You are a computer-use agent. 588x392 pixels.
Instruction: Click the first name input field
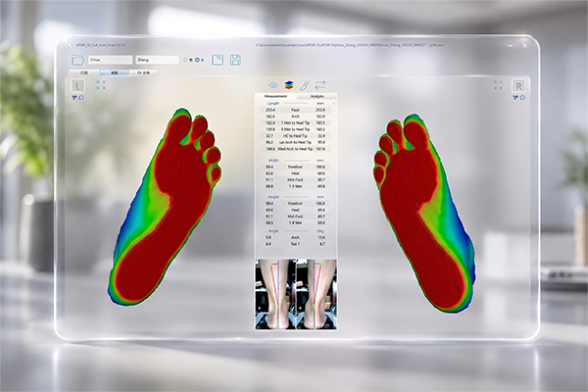[x=111, y=60]
